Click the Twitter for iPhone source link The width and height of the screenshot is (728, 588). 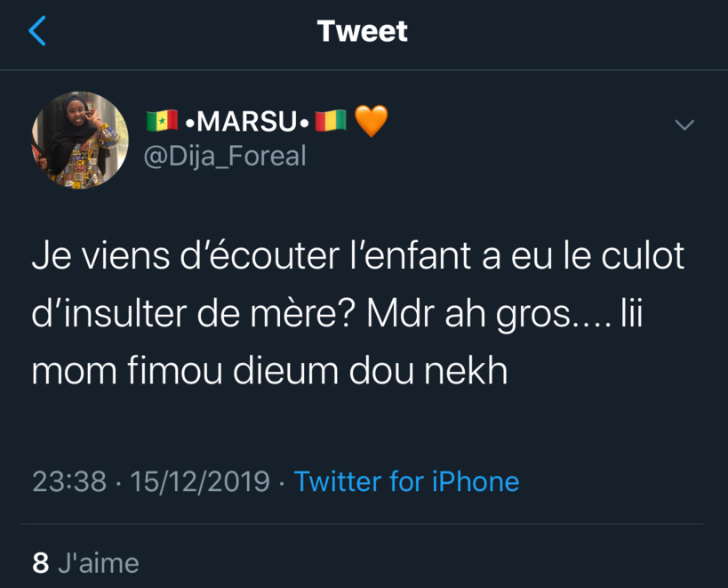pos(406,481)
